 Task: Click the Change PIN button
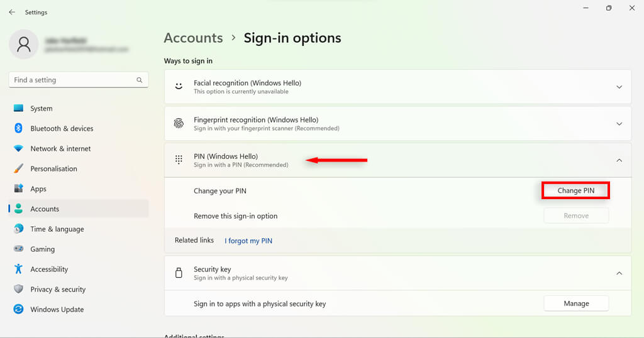(575, 190)
